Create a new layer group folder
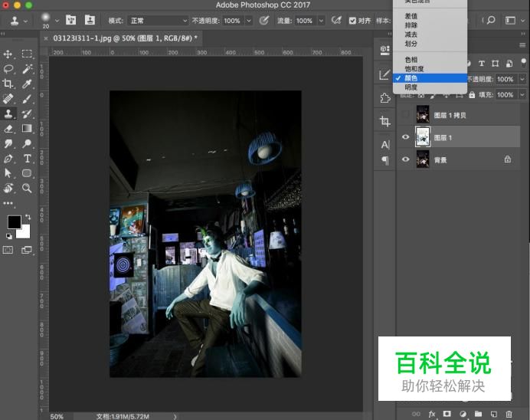530x420 pixels. 478,414
